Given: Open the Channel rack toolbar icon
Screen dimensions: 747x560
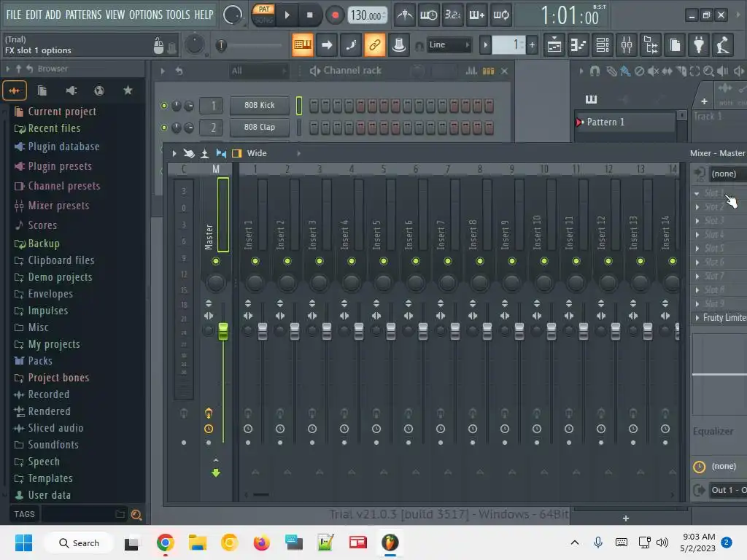Looking at the screenshot, I should (x=603, y=45).
